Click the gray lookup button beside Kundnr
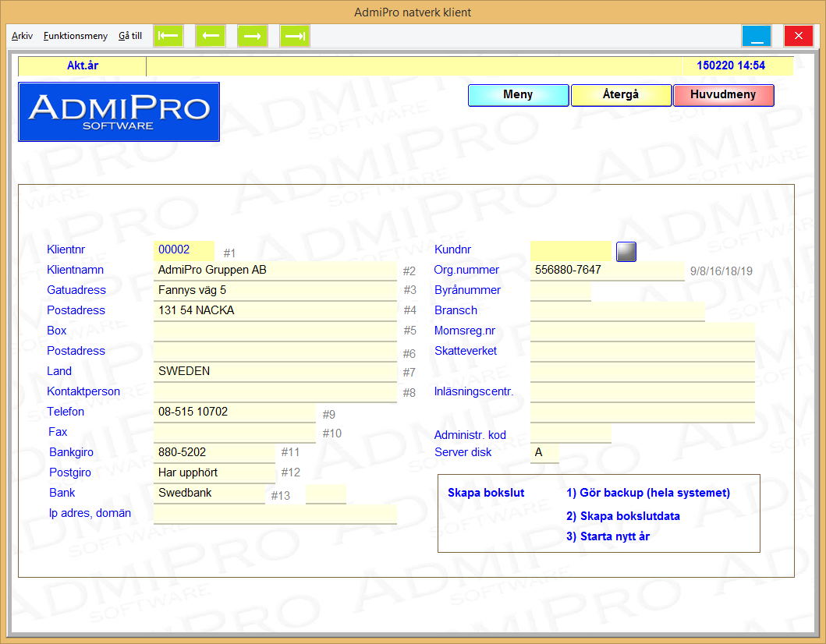Screen dimensions: 826x644 [x=626, y=251]
